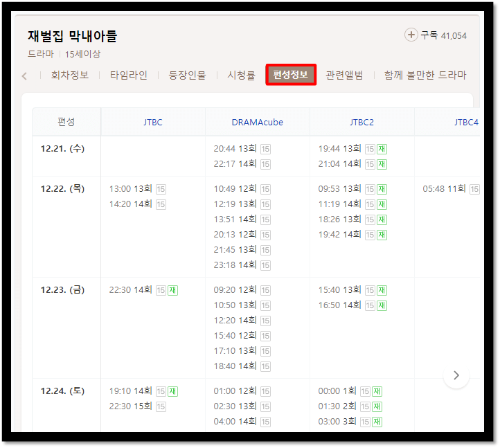Screen dimensions: 500x448
Task: Click the 구독 41,054 subscribe label
Action: click(x=443, y=35)
